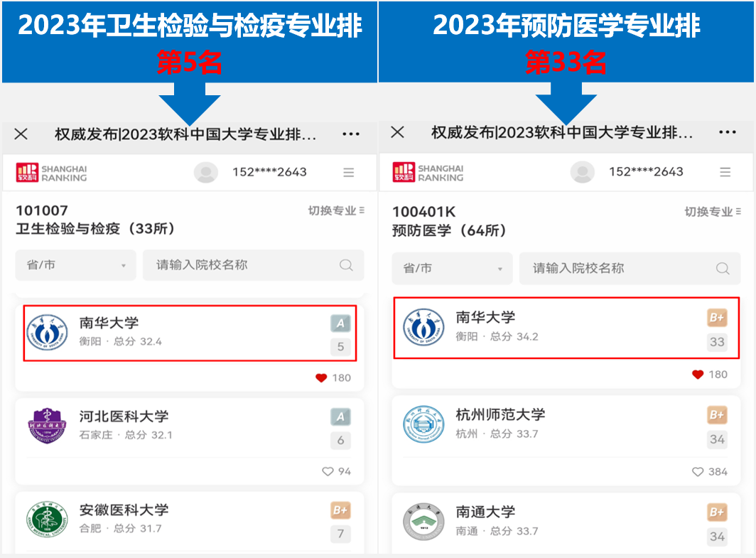Image resolution: width=756 pixels, height=558 pixels.
Task: Click the user avatar in the right panel
Action: (583, 173)
